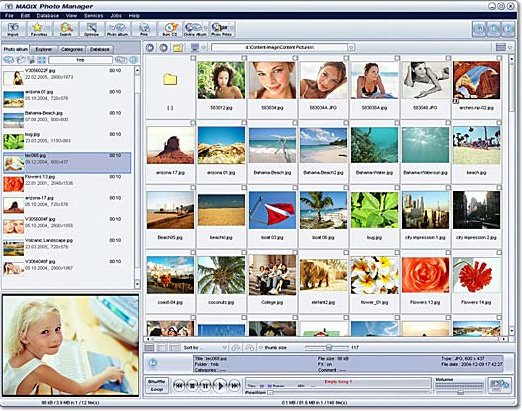Open view options dropdown at browser top right
Viewport: 522px width, 411px height.
pos(510,48)
